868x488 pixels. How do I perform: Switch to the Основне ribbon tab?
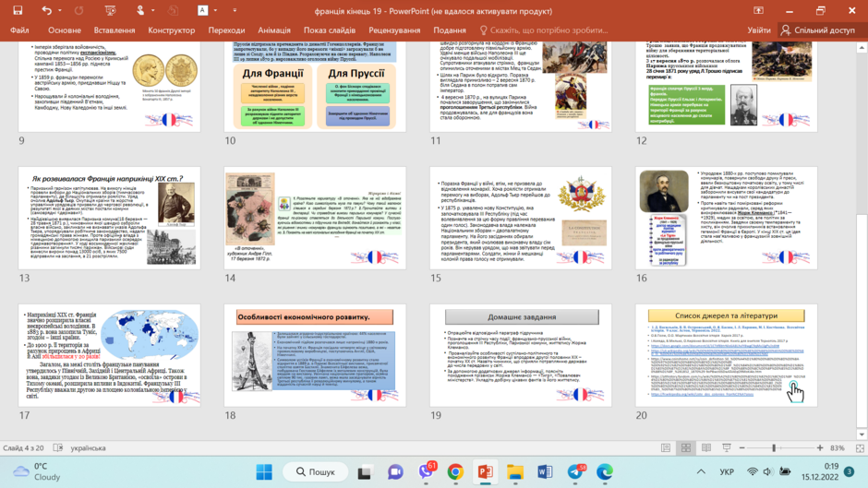[x=65, y=30]
